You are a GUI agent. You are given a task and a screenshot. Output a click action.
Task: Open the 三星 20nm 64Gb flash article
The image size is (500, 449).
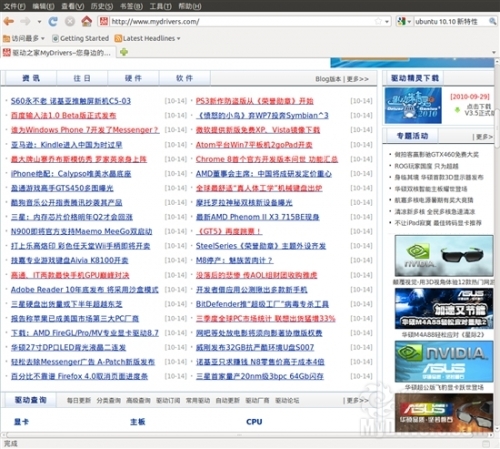click(260, 376)
